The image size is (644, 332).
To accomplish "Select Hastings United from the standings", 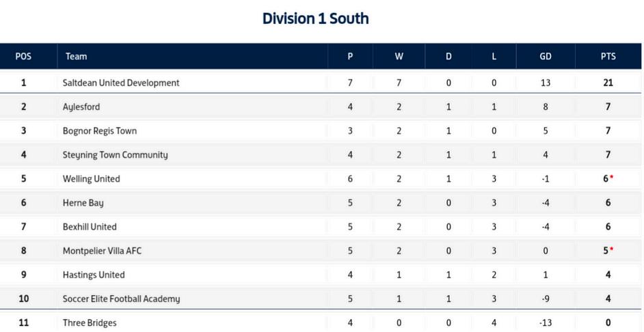I will (x=93, y=275).
